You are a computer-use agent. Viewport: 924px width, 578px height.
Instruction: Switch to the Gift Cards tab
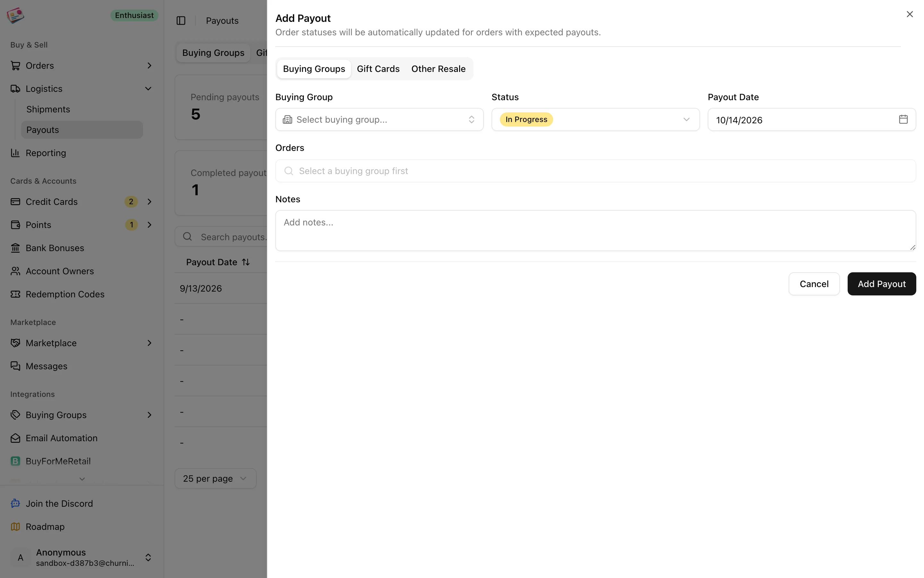pos(378,69)
